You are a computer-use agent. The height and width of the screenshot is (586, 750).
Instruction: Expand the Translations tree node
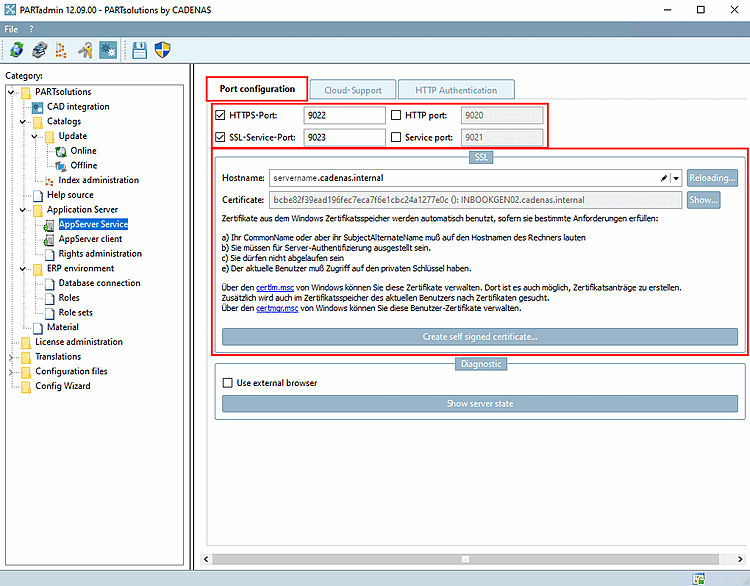click(x=11, y=357)
